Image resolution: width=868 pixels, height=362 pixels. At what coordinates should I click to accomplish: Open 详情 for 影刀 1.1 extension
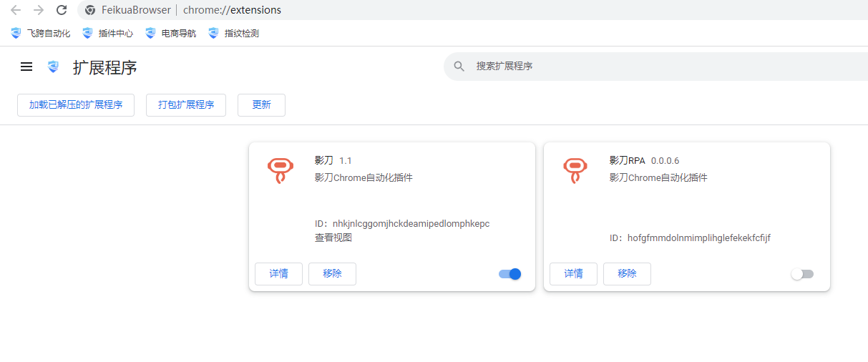(x=278, y=274)
